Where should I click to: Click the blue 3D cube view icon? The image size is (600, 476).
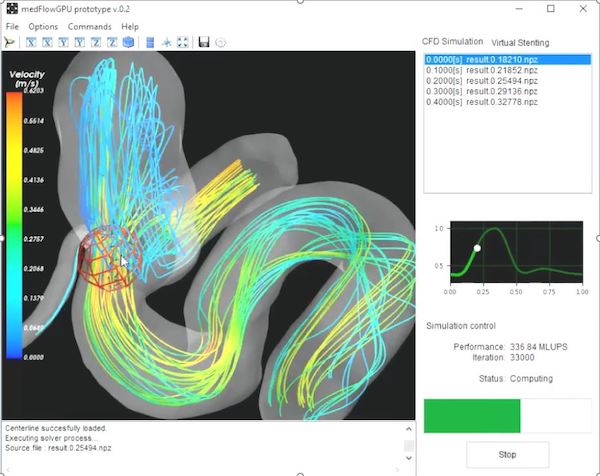(128, 42)
